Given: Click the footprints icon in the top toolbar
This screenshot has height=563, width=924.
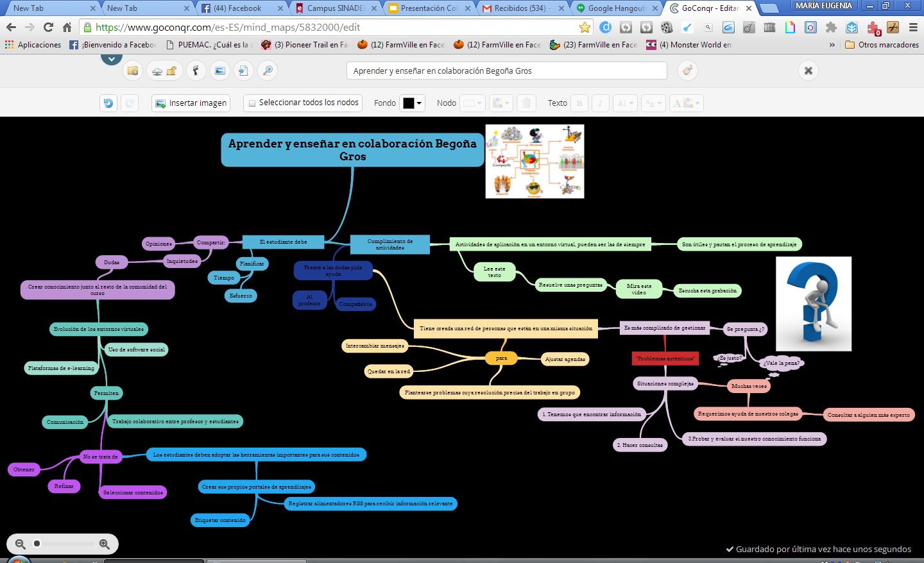Looking at the screenshot, I should [196, 71].
